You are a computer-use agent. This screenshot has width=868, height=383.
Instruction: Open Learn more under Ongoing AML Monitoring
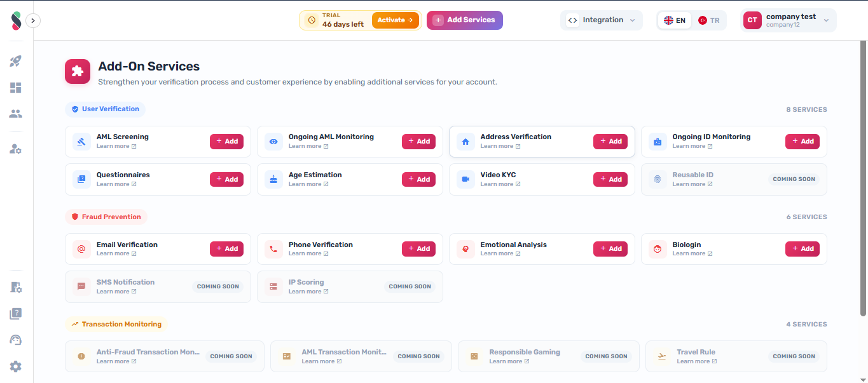(308, 146)
